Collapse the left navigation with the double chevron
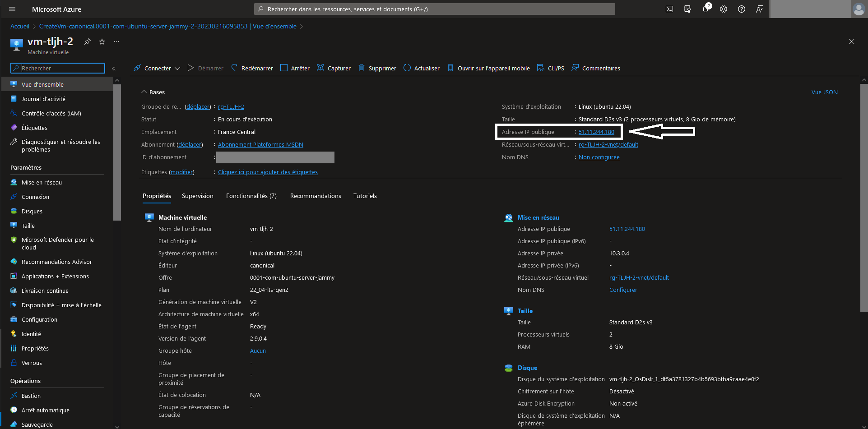868x429 pixels. [x=114, y=69]
